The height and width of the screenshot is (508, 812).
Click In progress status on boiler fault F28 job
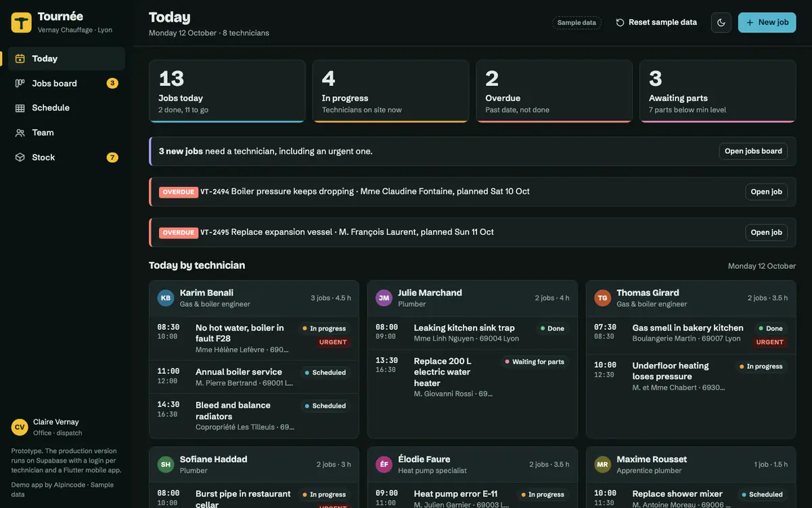[x=324, y=329]
